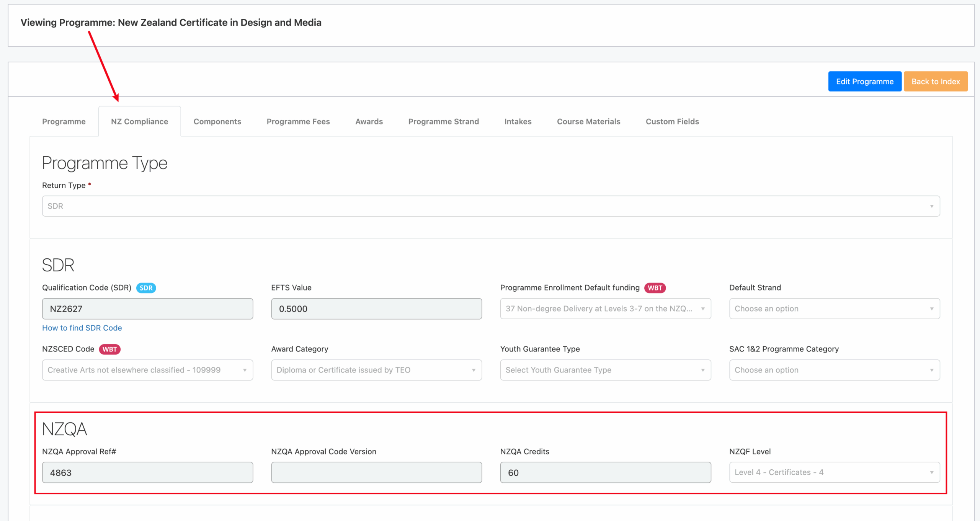Switch to the Intakes tab

click(518, 121)
